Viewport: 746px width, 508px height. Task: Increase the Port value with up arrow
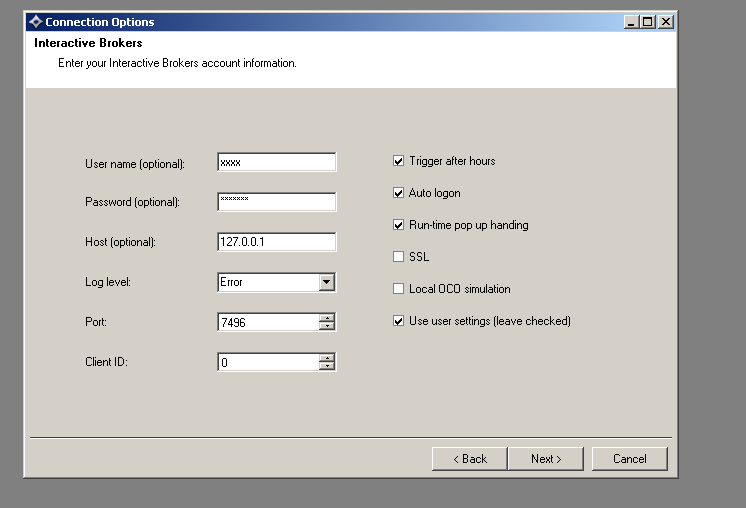[x=327, y=318]
